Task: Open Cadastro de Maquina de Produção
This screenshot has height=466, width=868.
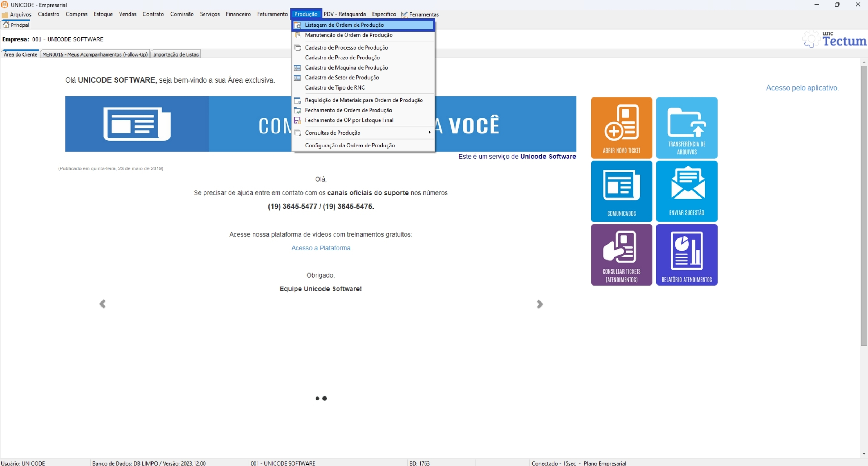Action: [346, 67]
